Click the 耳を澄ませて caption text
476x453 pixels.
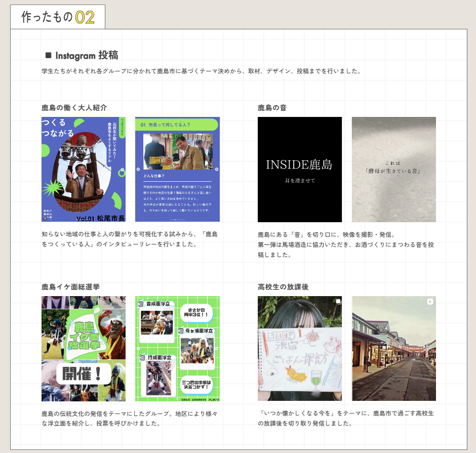300,181
